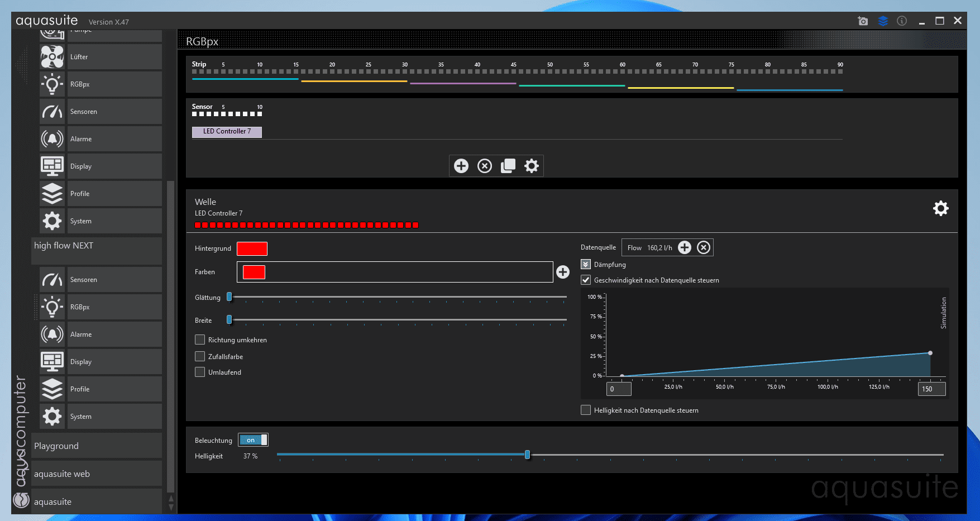Open System above the high flow NEXT header
This screenshot has height=521, width=980.
101,221
